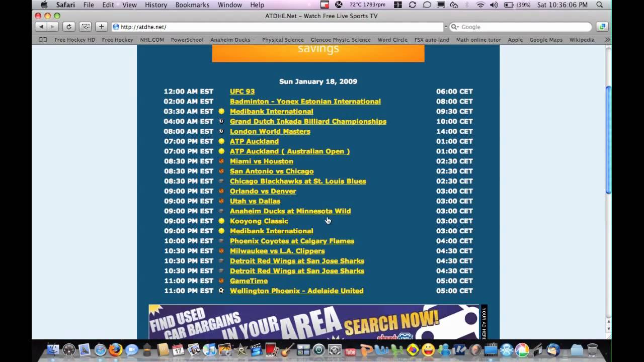This screenshot has height=362, width=644.
Task: Open the bookmarks library book icon
Action: (x=43, y=40)
